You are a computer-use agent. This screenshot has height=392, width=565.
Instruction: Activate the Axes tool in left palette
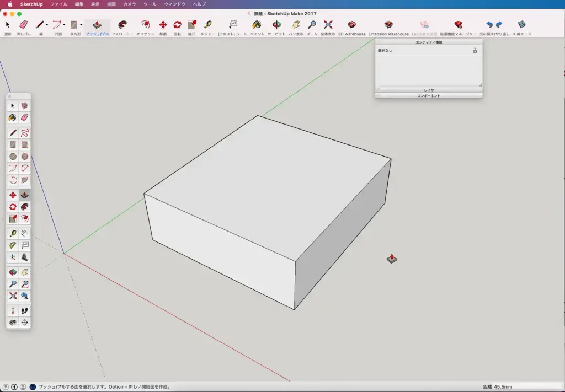(x=13, y=257)
